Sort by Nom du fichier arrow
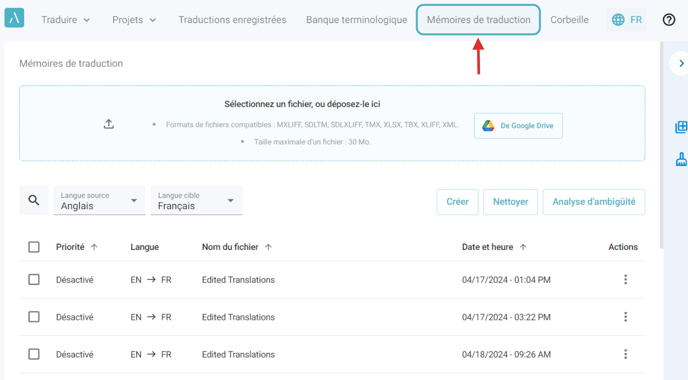The image size is (688, 380). click(x=268, y=247)
